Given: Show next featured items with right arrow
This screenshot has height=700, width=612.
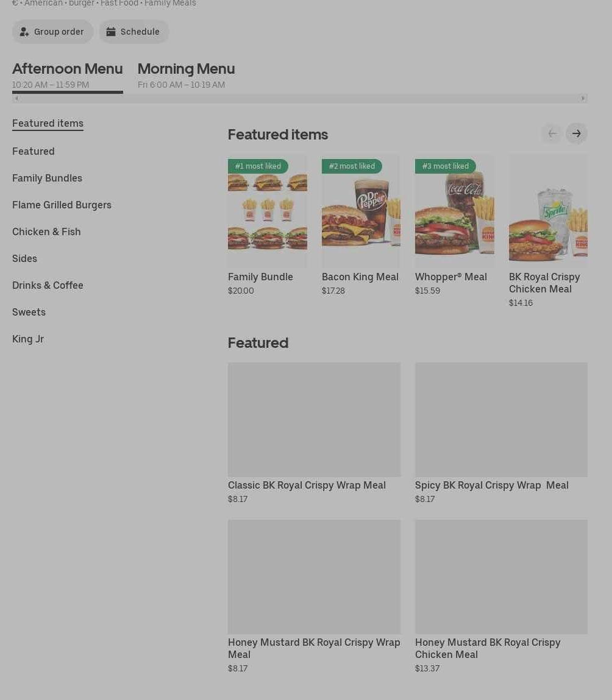Looking at the screenshot, I should tap(576, 133).
